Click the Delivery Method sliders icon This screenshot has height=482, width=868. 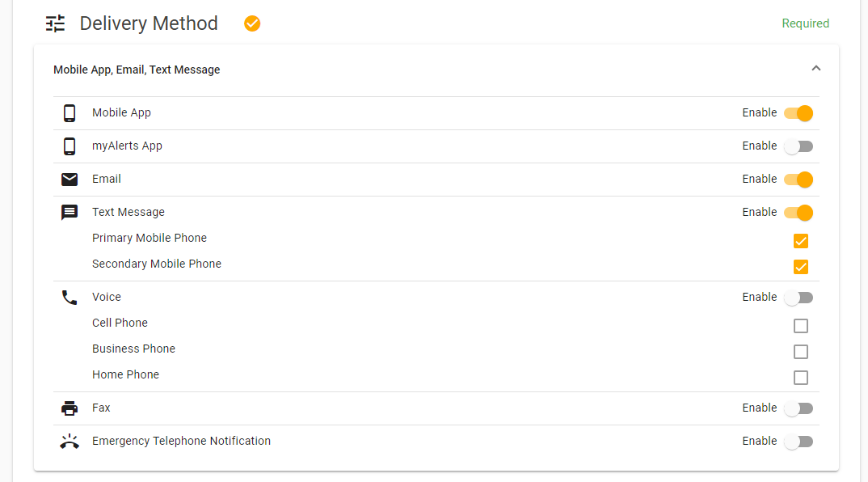point(55,23)
